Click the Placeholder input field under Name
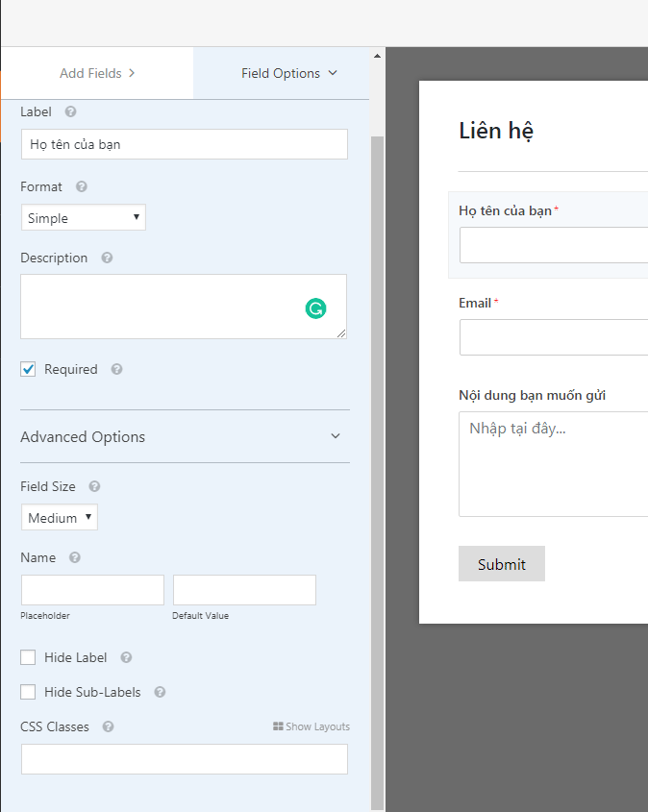648x812 pixels. click(92, 590)
